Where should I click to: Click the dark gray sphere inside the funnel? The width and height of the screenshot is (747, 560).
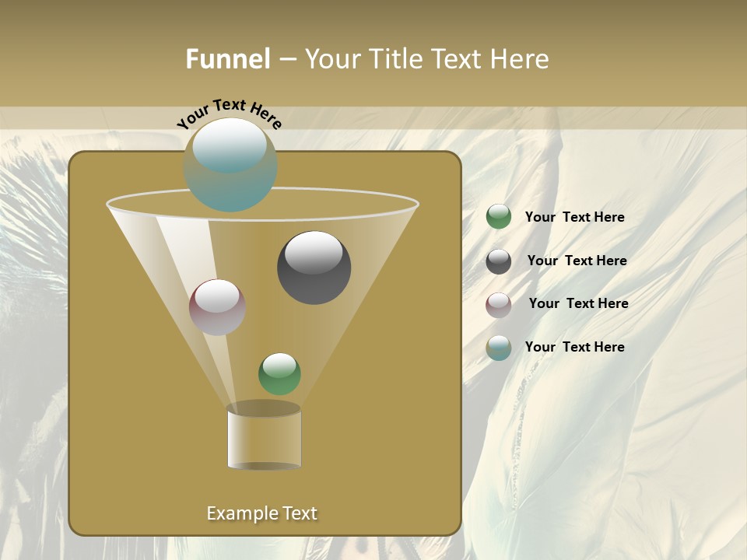(315, 268)
